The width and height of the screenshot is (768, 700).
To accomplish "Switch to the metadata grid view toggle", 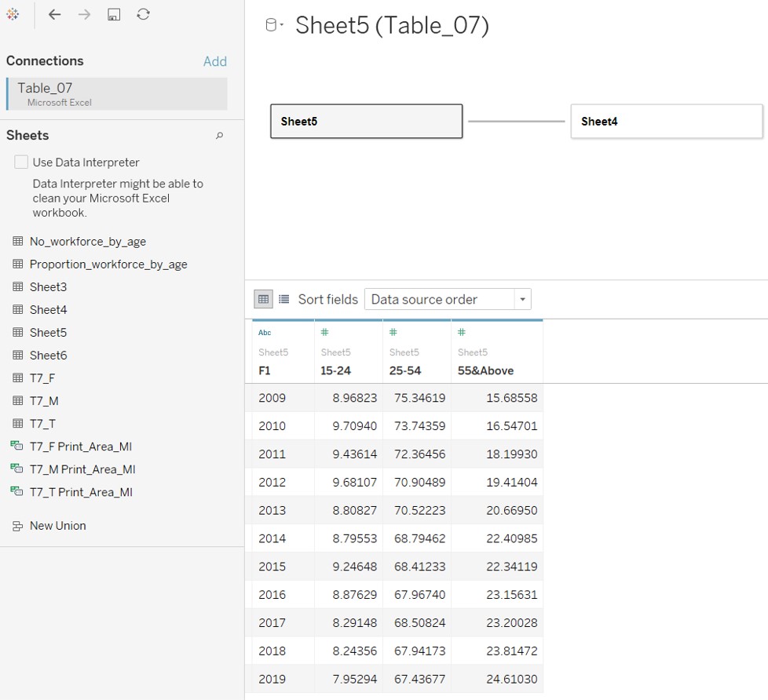I will point(283,299).
